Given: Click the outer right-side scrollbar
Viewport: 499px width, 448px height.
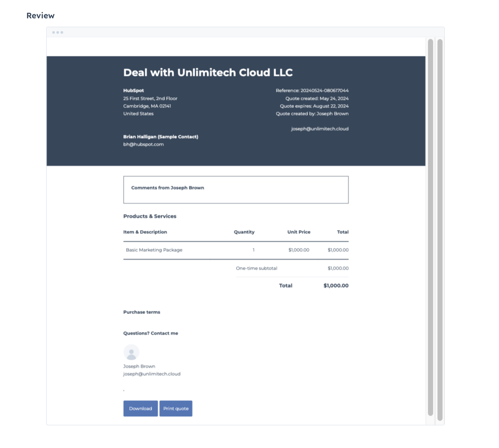Looking at the screenshot, I should [x=440, y=230].
